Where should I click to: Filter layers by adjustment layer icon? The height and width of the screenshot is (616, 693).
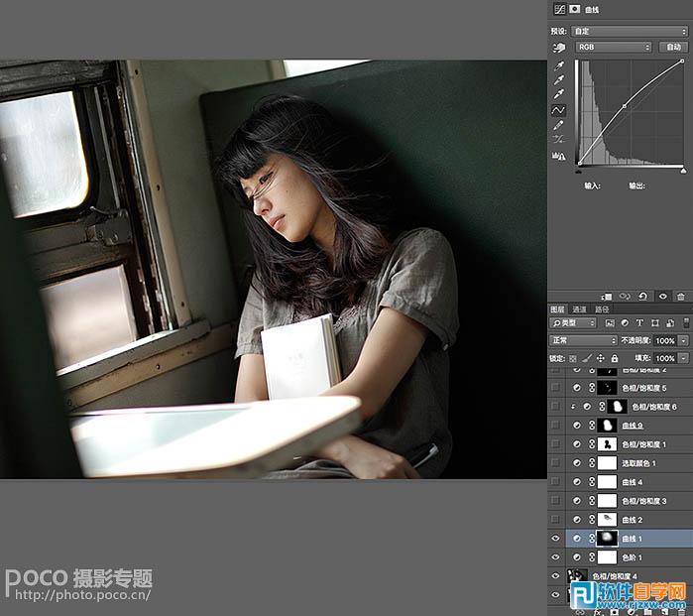625,322
